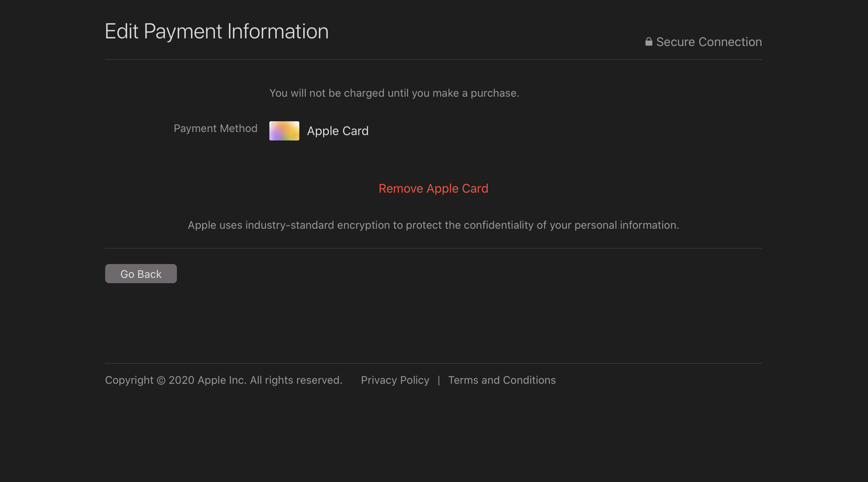Click 'All rights reserved.' footer text
868x482 pixels.
point(296,380)
